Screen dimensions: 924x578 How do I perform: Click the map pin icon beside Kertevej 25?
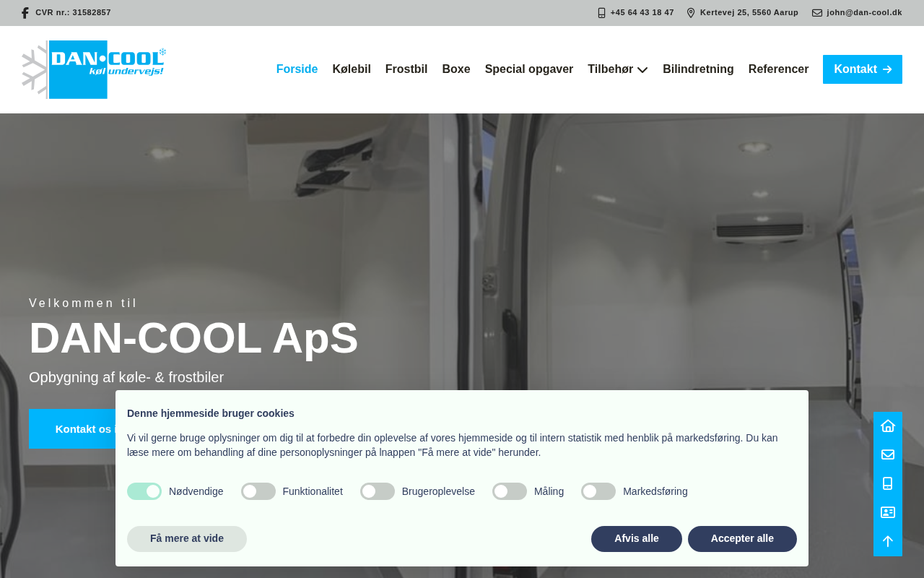[691, 13]
